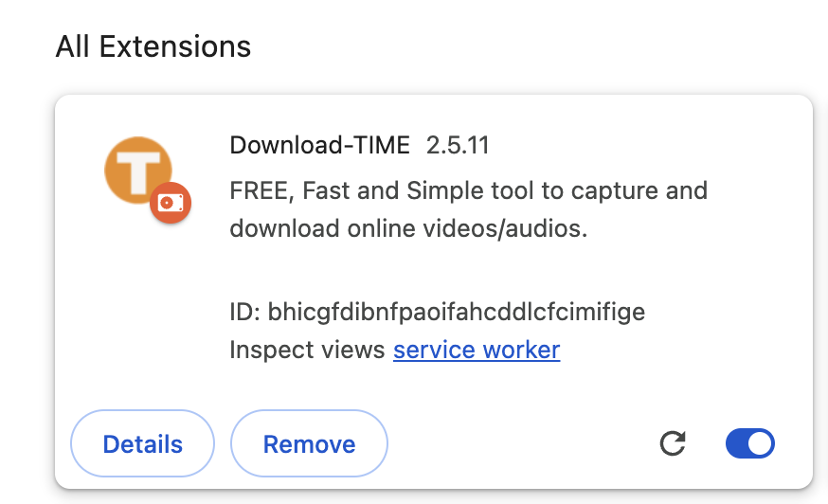Click the All Extensions heading
Screen dimensions: 828x504
point(153,46)
